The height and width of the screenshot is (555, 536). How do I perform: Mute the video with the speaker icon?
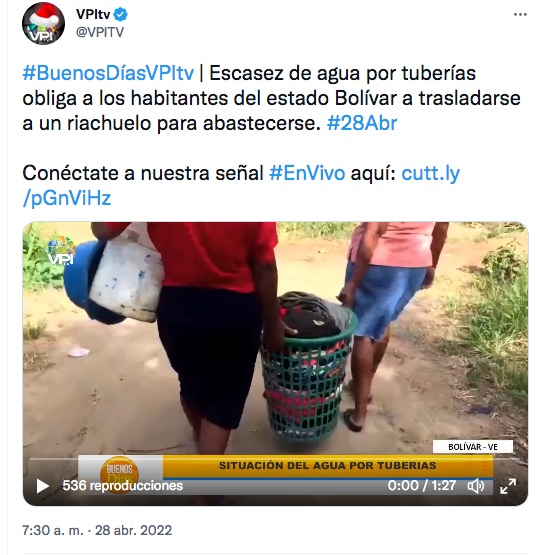pos(476,486)
